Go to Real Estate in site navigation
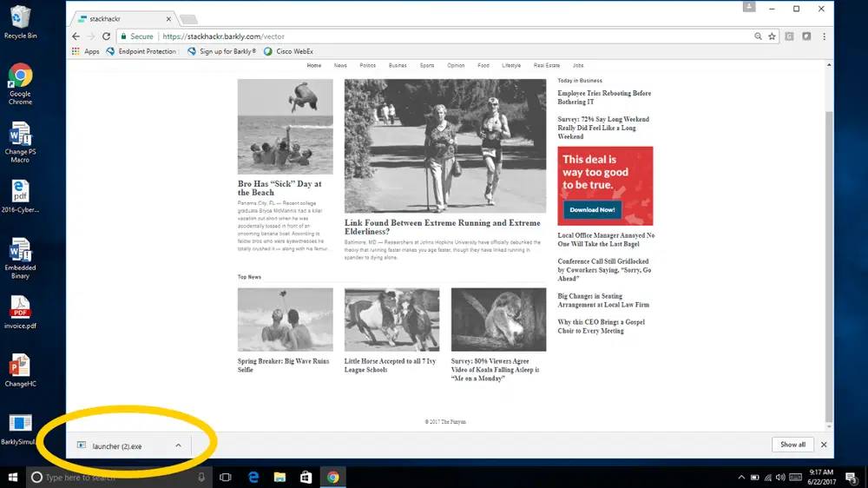The width and height of the screenshot is (868, 488). pyautogui.click(x=546, y=65)
